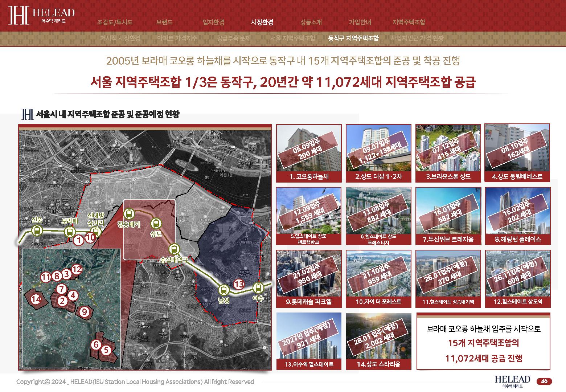Switch to 거시적 시장환경 sub-tab
The width and height of the screenshot is (566, 392).
(x=120, y=38)
